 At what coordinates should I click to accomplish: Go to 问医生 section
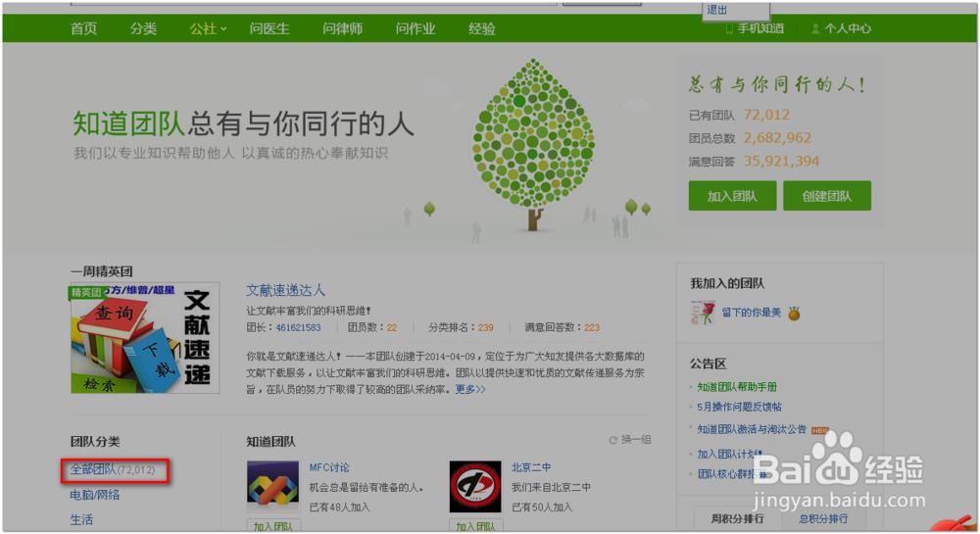pos(269,28)
